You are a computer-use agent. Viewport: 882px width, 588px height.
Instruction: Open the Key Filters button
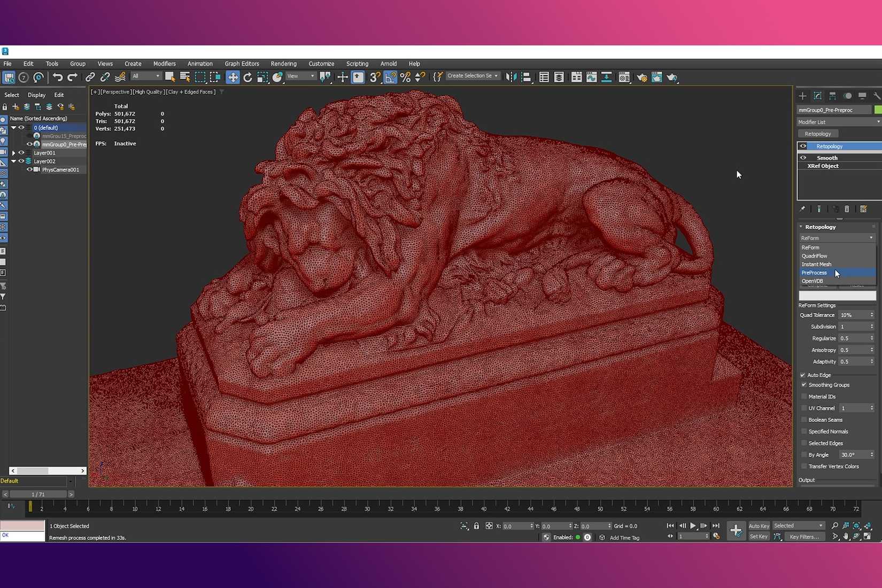804,537
